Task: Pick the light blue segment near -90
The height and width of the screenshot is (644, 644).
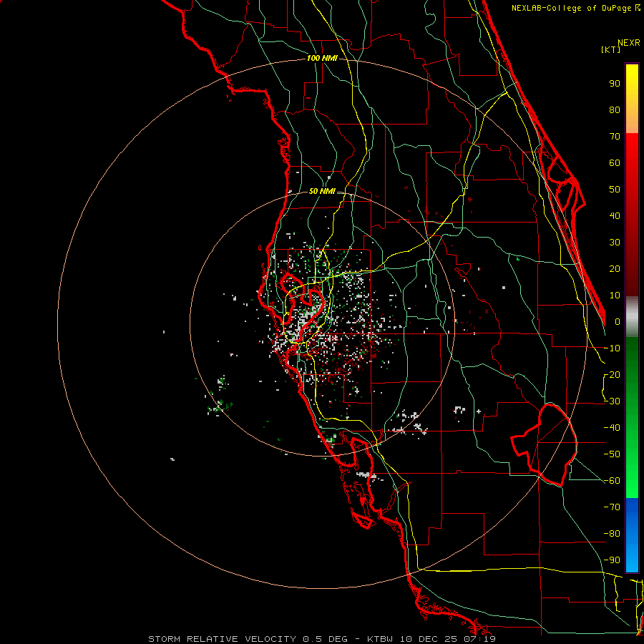Action: point(632,557)
